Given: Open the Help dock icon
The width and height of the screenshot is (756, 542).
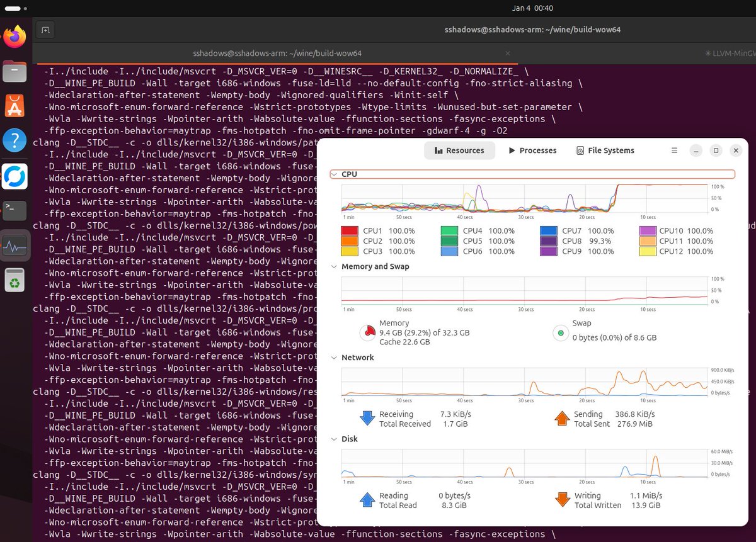Looking at the screenshot, I should tap(15, 141).
